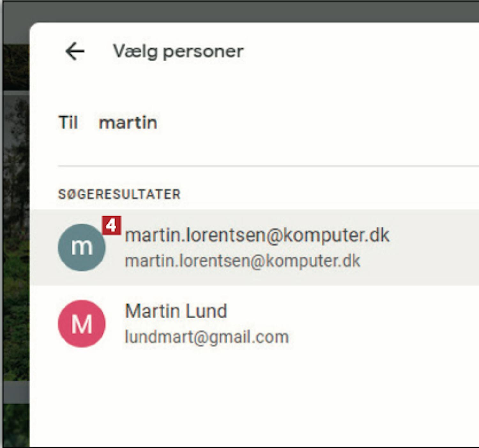Viewport: 479px width, 448px height.
Task: Click the lundmart@gmail.com email address
Action: 207,337
